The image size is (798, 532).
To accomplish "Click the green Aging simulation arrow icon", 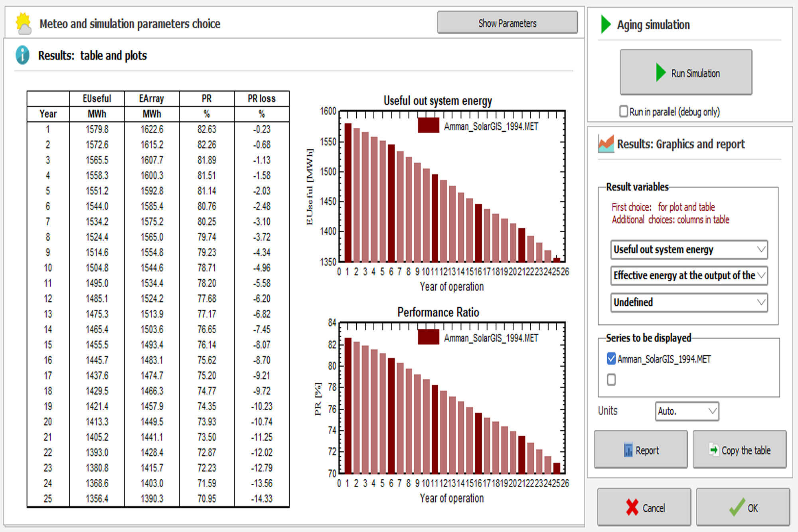I will click(606, 24).
